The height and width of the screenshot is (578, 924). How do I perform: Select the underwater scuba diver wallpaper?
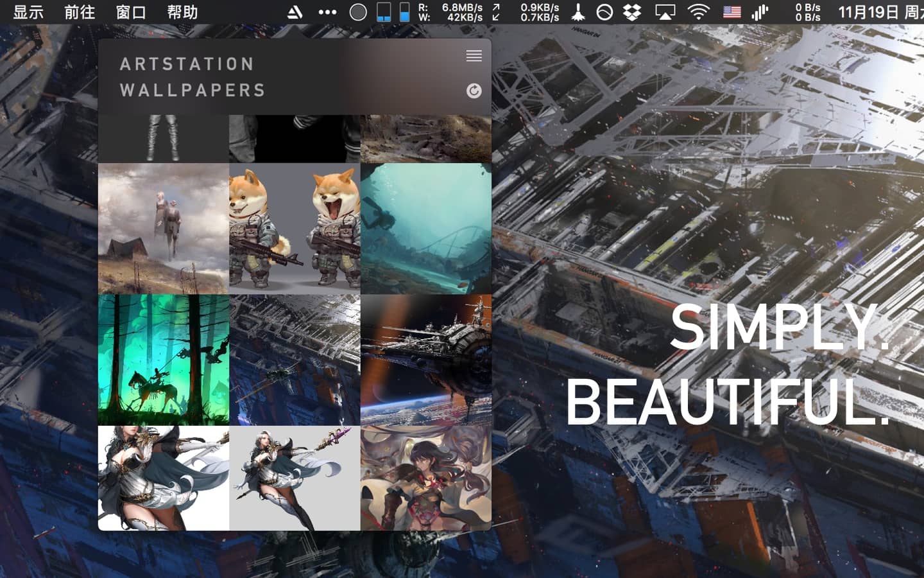426,229
